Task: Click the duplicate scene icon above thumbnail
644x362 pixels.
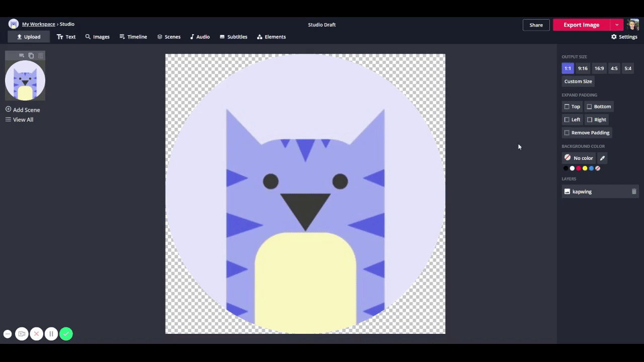Action: coord(31,55)
